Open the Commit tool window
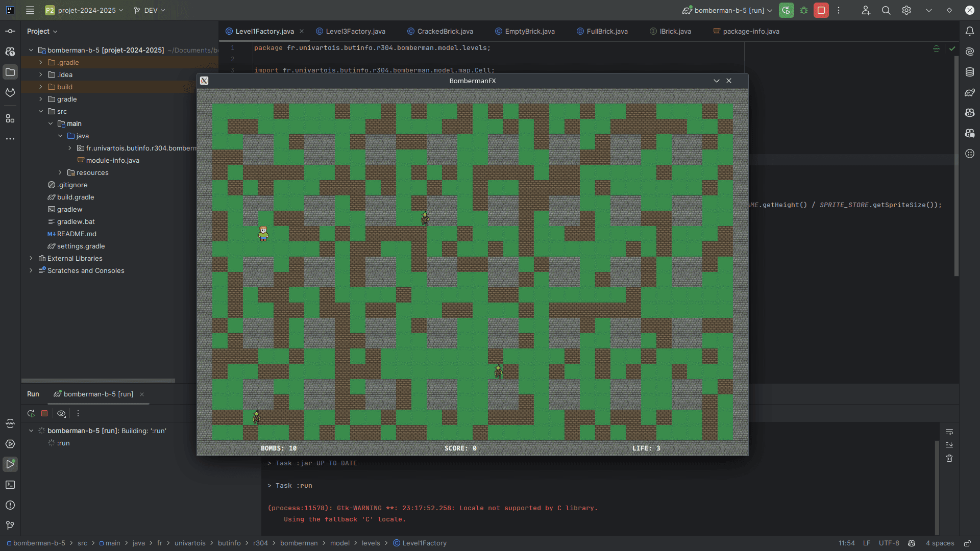980x551 pixels. pyautogui.click(x=10, y=31)
